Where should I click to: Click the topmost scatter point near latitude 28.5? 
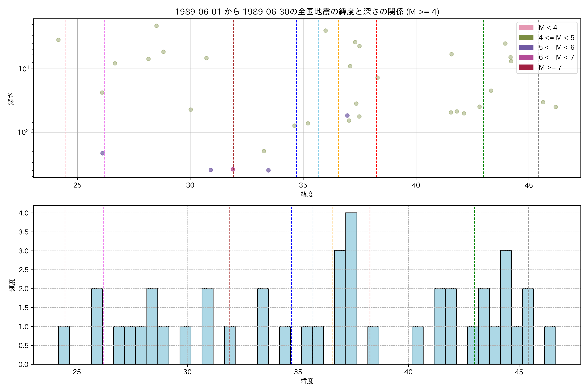click(156, 26)
